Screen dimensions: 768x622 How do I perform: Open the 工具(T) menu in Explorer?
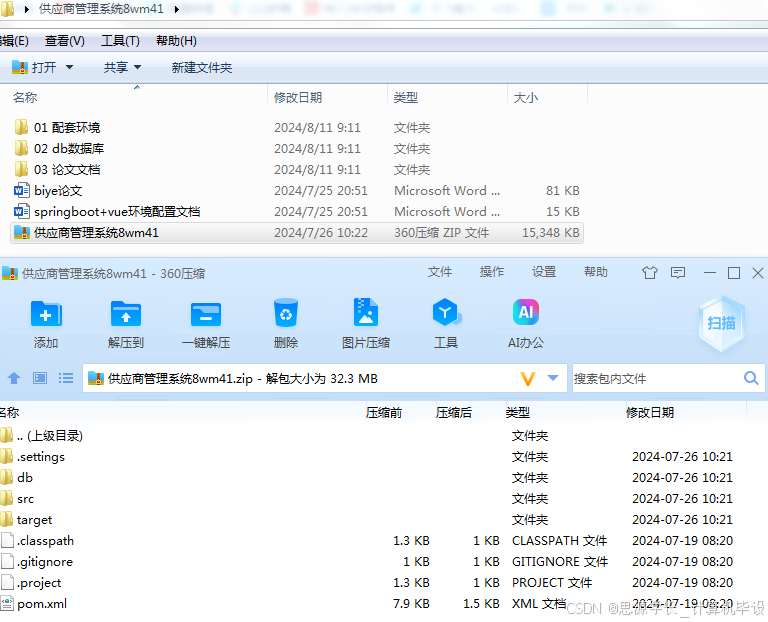(x=120, y=41)
